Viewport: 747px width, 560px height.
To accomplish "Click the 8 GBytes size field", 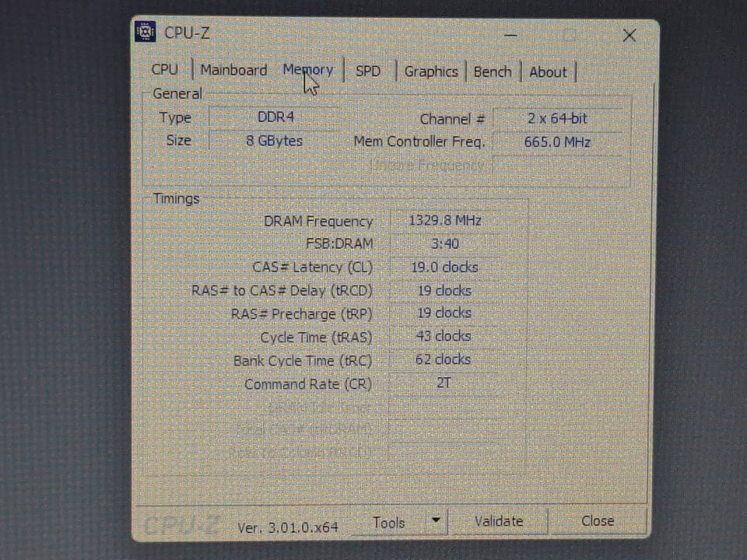I will click(275, 141).
